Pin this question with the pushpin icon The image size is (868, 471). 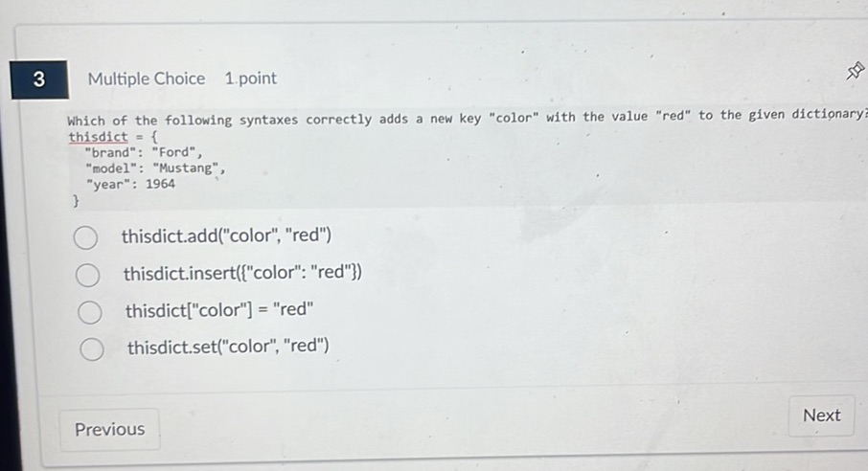pyautogui.click(x=855, y=71)
